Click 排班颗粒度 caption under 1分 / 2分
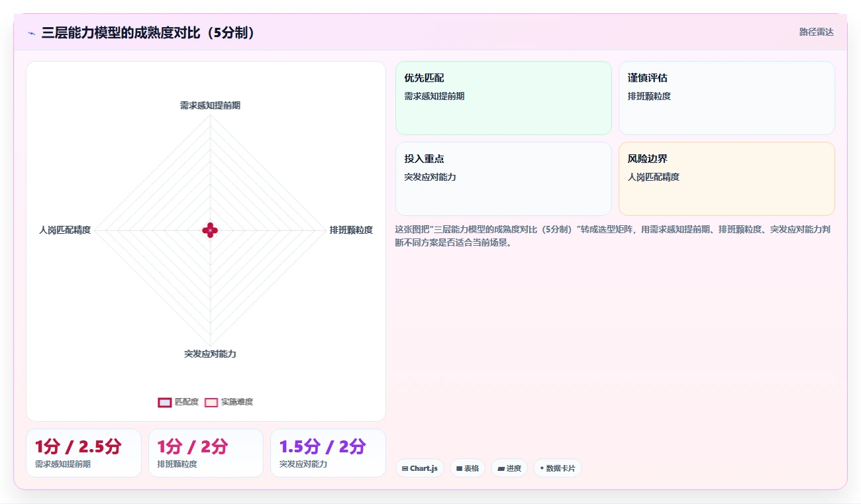This screenshot has height=504, width=861. [x=177, y=464]
